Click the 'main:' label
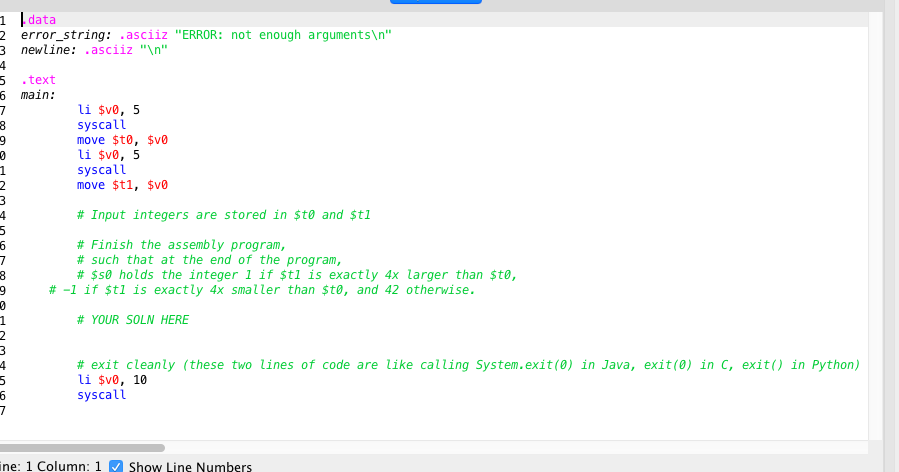 tap(38, 95)
